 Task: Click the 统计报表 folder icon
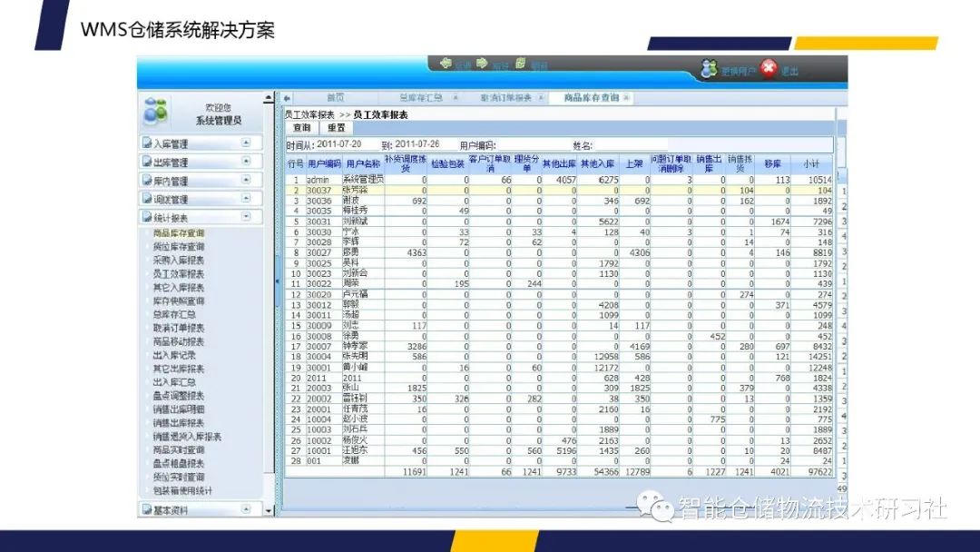[147, 215]
